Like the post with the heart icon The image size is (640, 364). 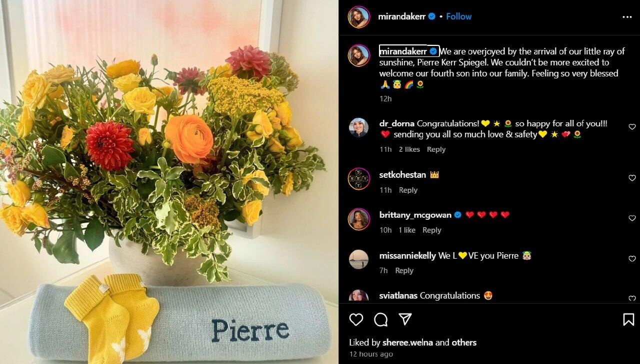(356, 320)
